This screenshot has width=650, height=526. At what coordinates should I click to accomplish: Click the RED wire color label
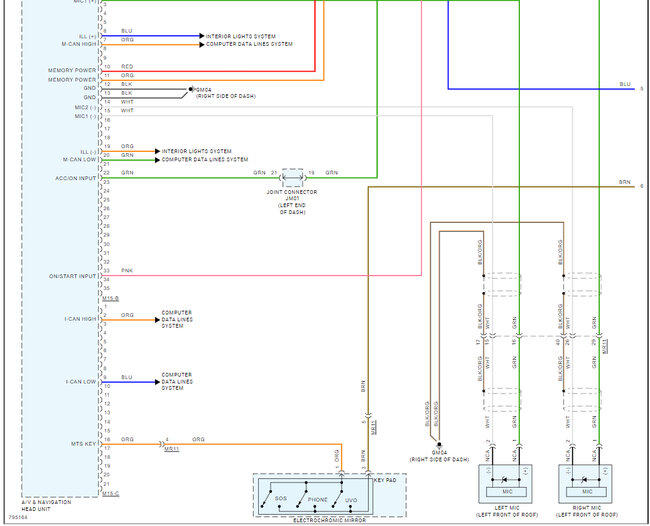(x=127, y=66)
